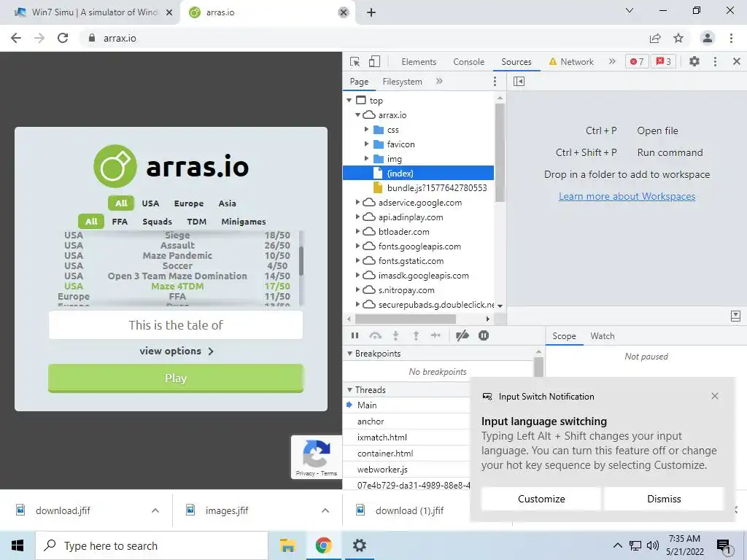Viewport: 747px width, 560px height.
Task: Click step over next function call icon
Action: tap(376, 335)
